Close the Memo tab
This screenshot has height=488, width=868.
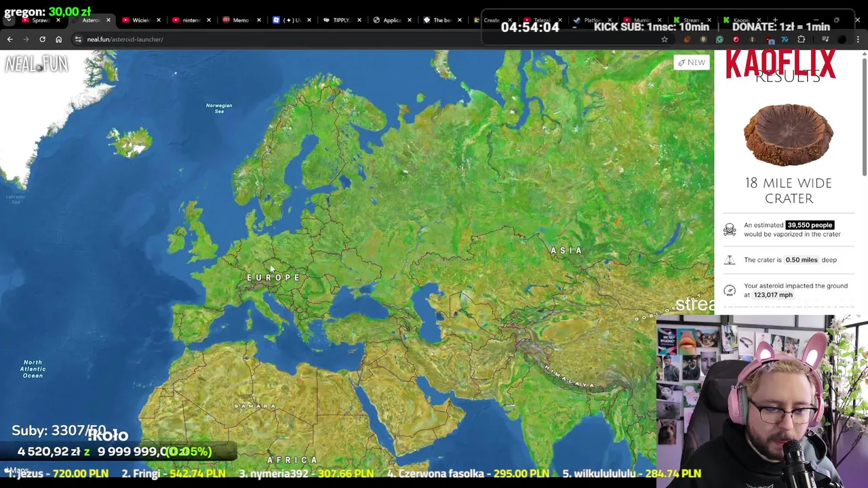point(259,20)
